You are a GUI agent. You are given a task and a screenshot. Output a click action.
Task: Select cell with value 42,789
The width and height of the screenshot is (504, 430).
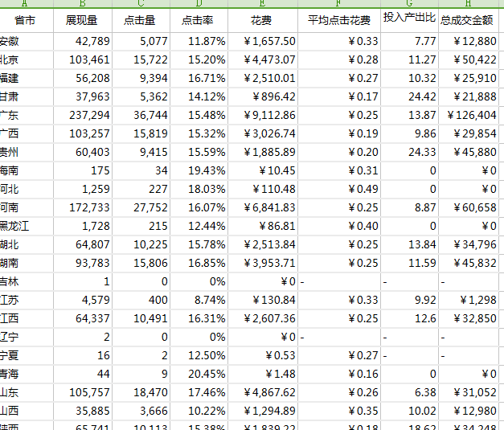pos(83,42)
